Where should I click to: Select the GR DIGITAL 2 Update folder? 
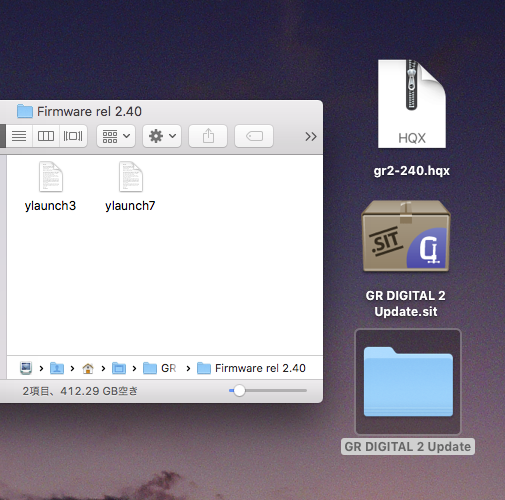[408, 382]
